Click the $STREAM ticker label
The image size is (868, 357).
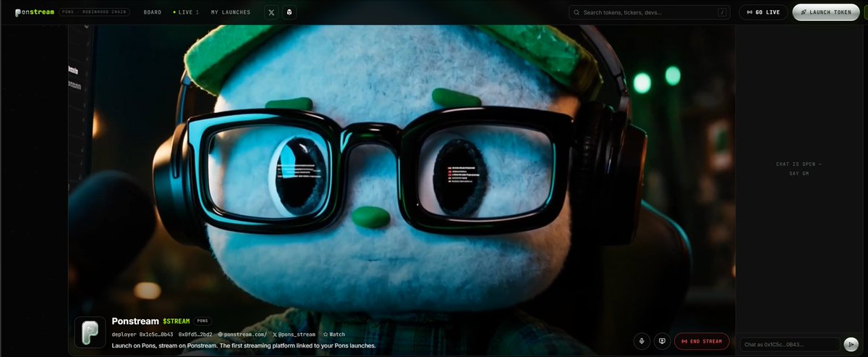pyautogui.click(x=176, y=321)
